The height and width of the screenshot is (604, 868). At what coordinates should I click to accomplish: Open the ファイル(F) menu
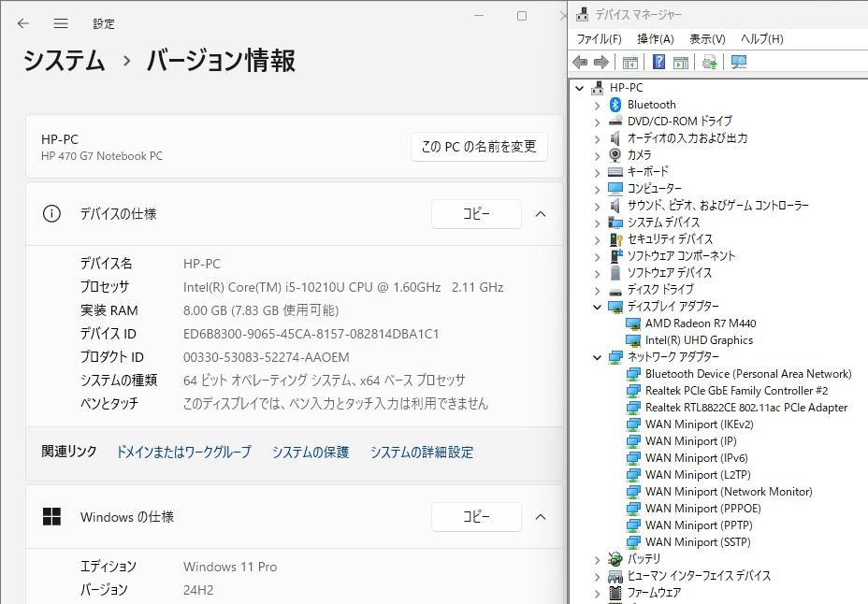point(599,38)
